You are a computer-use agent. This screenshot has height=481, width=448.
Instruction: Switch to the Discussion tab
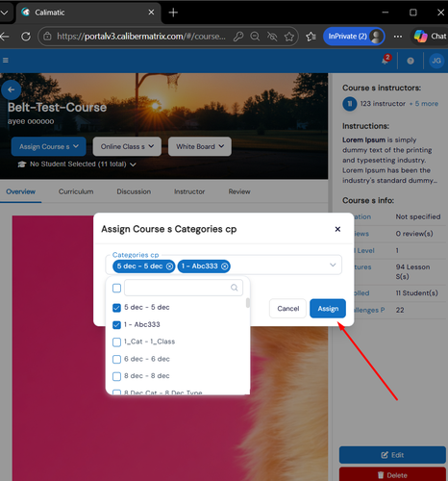tap(134, 191)
